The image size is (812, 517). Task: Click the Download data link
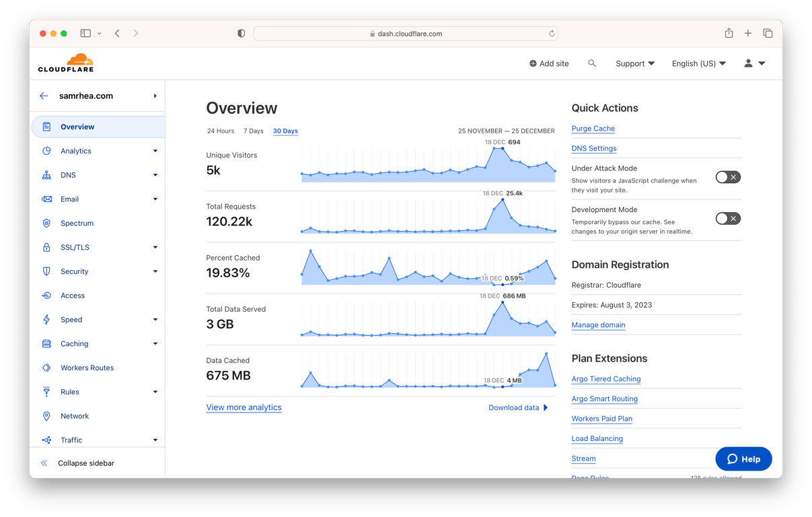click(x=518, y=407)
